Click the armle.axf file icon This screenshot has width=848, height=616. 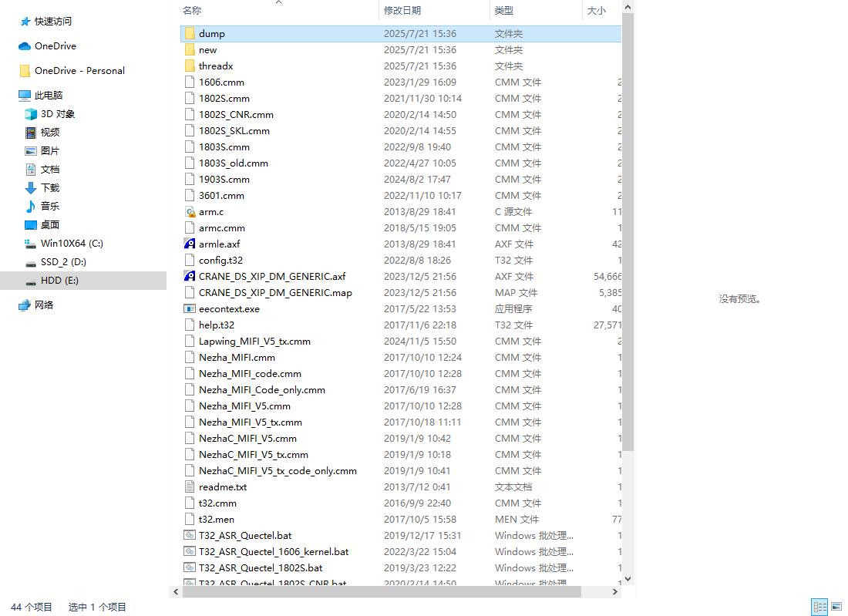pyautogui.click(x=190, y=244)
